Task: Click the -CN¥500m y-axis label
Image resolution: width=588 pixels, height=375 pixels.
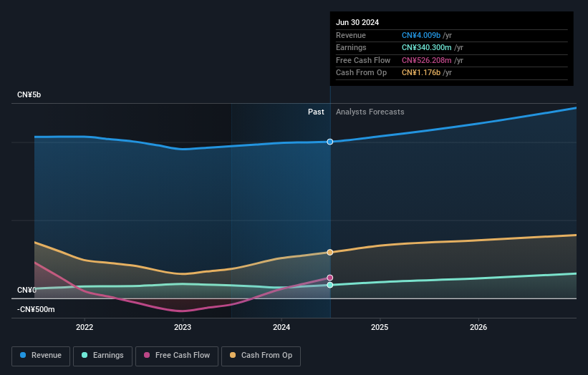Action: coord(36,309)
